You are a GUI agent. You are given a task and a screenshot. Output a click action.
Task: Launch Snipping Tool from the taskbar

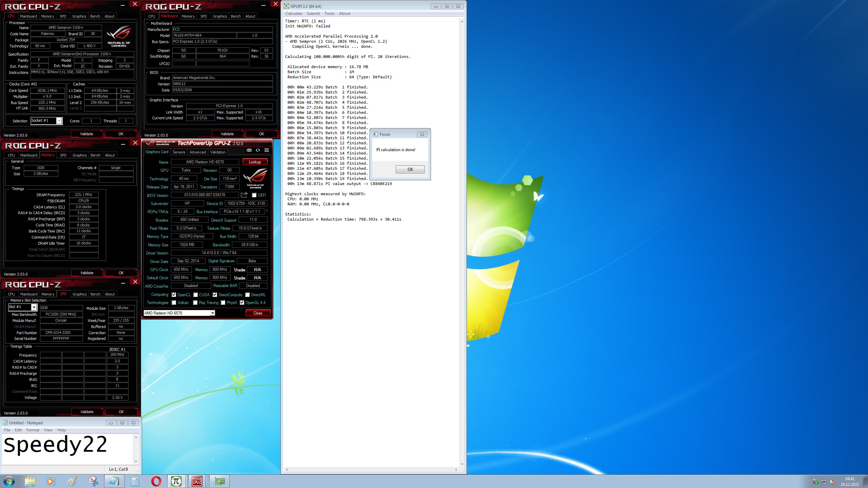93,481
